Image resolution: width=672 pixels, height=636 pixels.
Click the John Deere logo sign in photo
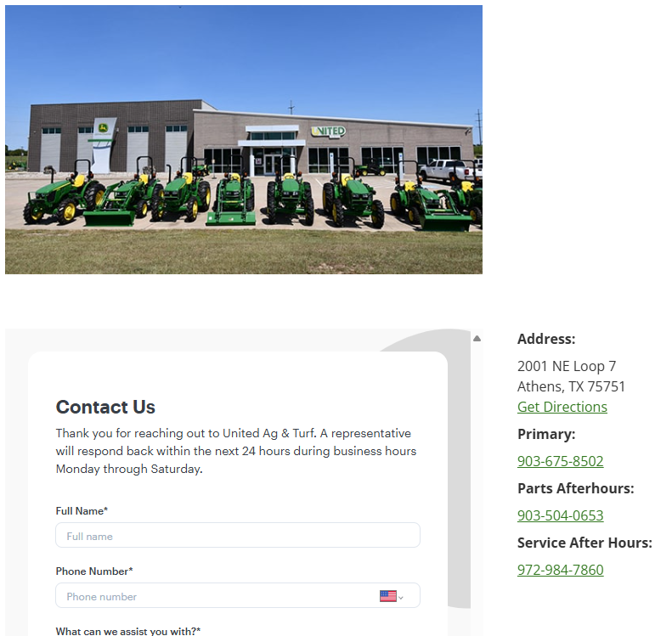click(104, 127)
